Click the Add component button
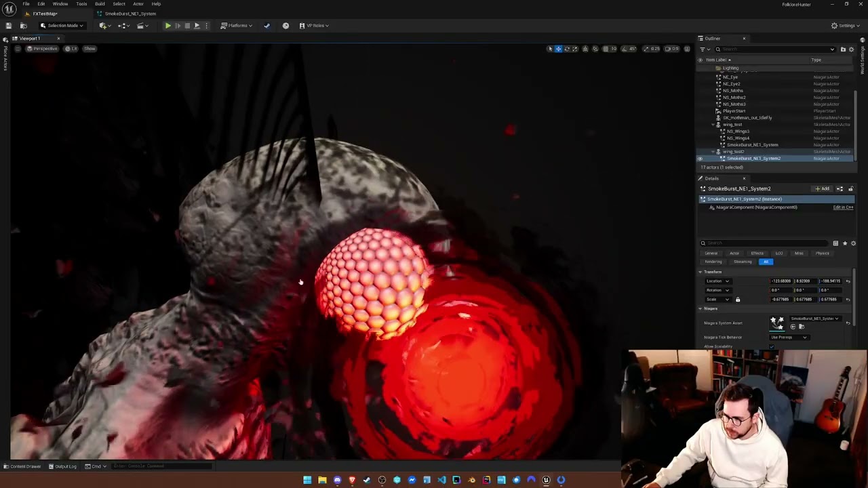Image resolution: width=868 pixels, height=488 pixels. pos(823,188)
